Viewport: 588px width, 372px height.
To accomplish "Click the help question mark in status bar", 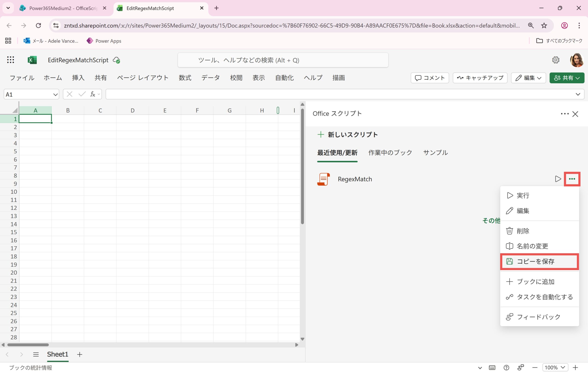I will click(506, 367).
